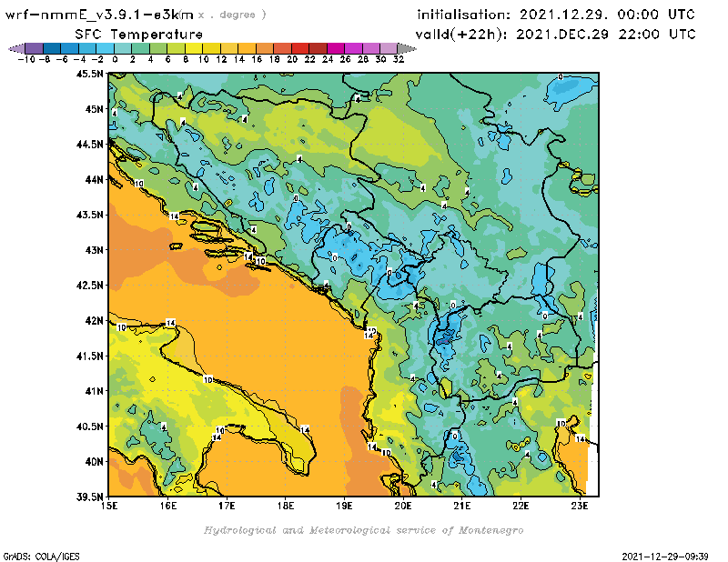Click the '26' tick label in legend

345,59
